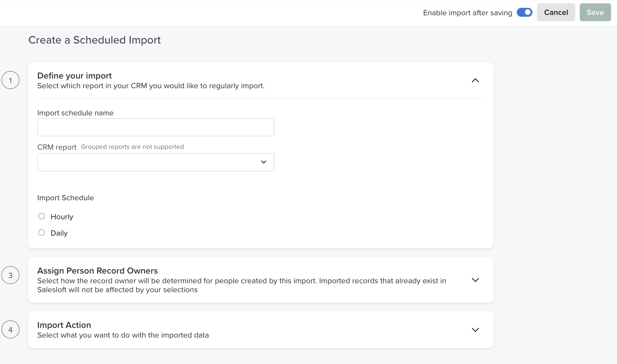Viewport: 617px width, 364px height.
Task: Open the CRM report dropdown
Action: coord(155,162)
